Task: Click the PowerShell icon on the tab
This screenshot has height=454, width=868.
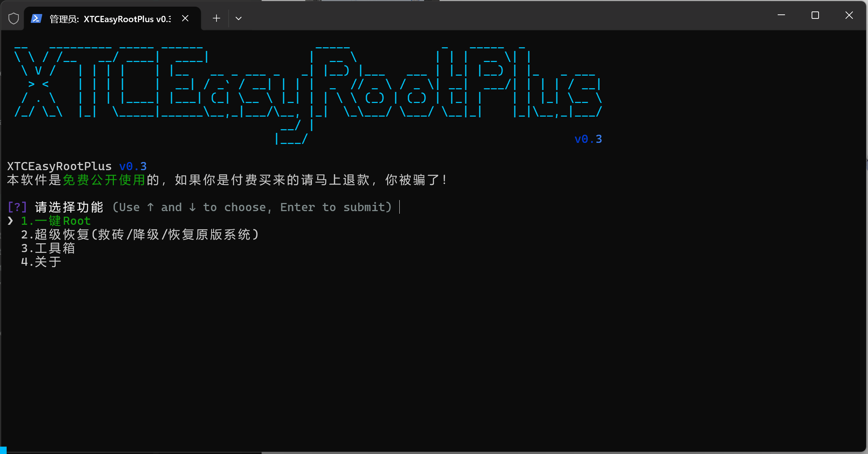Action: pyautogui.click(x=36, y=18)
